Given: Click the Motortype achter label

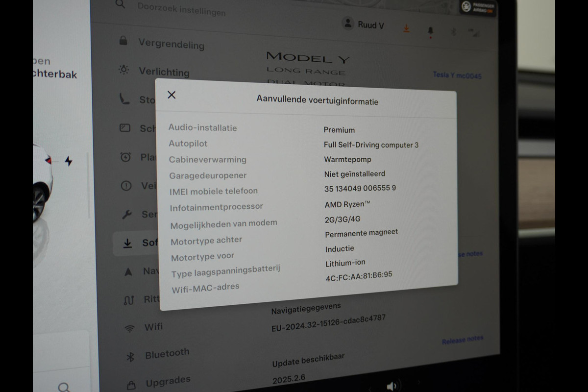Looking at the screenshot, I should tap(206, 241).
